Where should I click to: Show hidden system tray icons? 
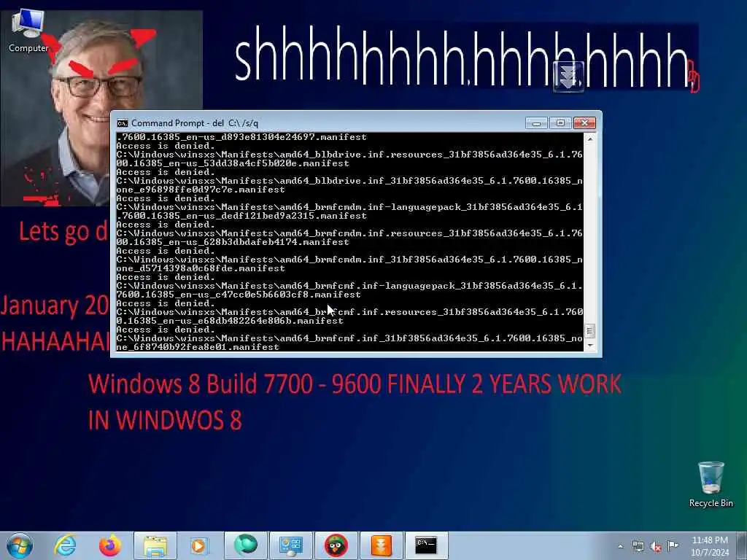(620, 546)
